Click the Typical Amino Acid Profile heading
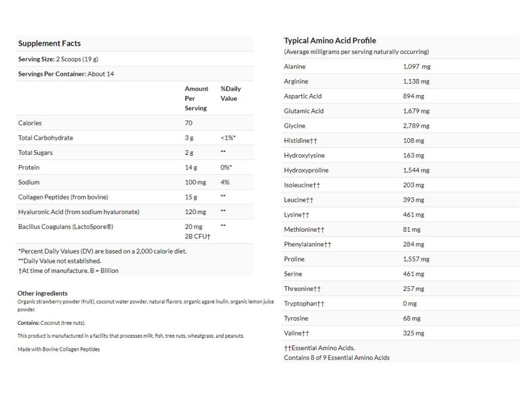 coord(330,41)
